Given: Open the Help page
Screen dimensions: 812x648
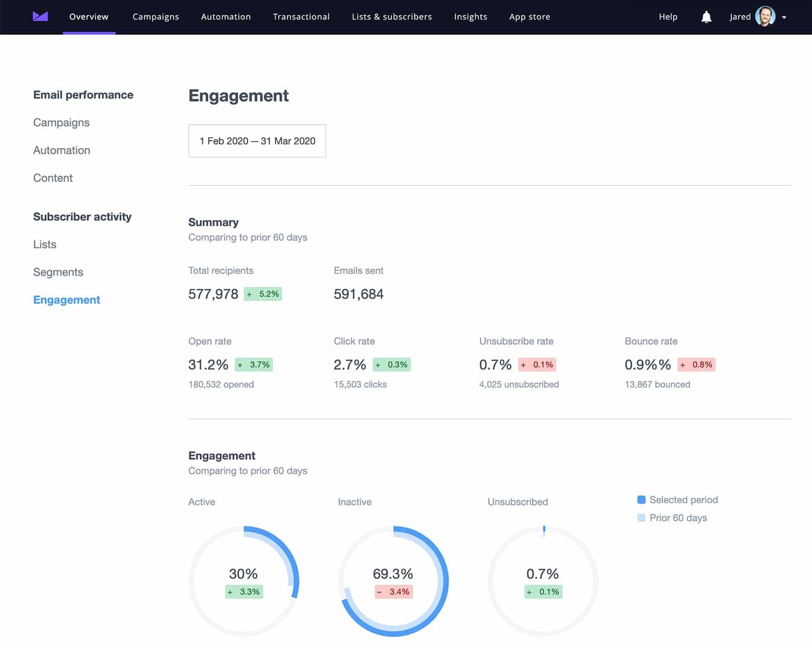Looking at the screenshot, I should 668,16.
